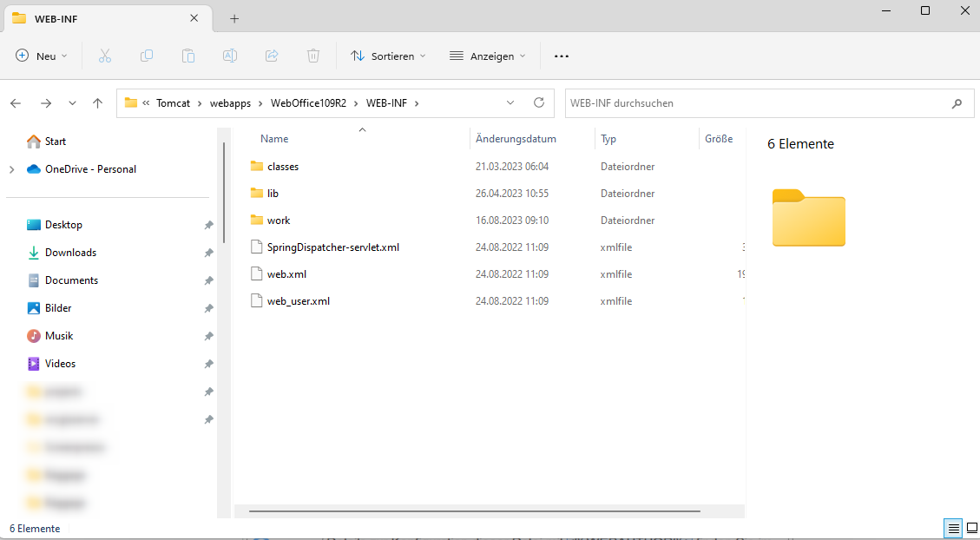Navigate up one level with the up arrow
The width and height of the screenshot is (980, 540).
pos(97,102)
